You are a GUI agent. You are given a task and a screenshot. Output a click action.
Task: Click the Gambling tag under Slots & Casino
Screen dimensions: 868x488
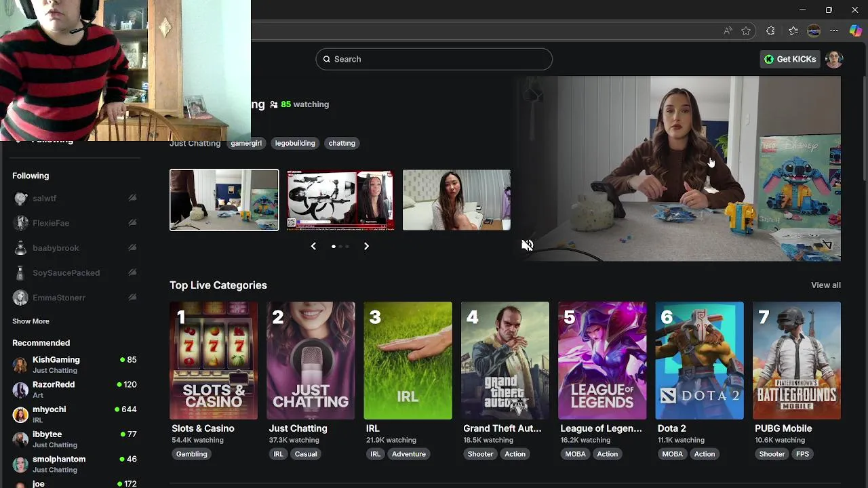(x=192, y=454)
